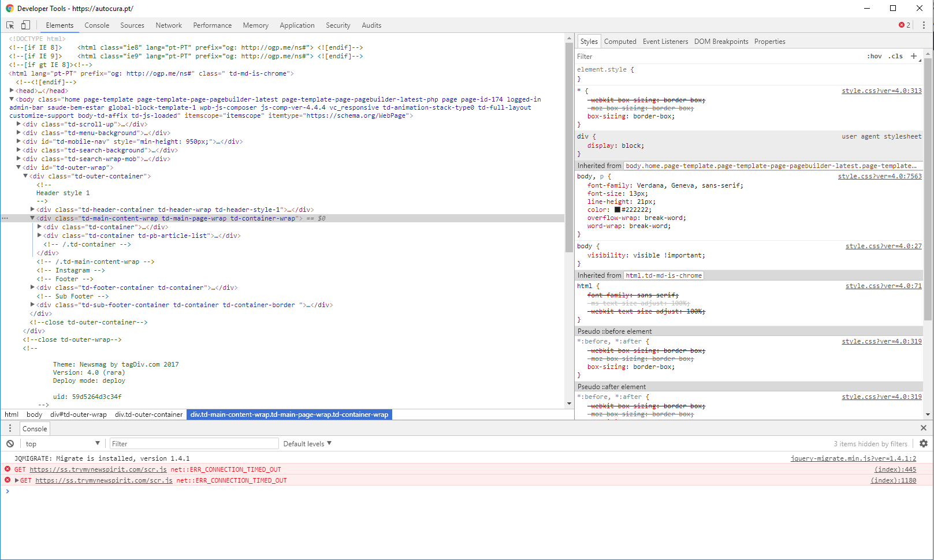Open the Performance tab
The height and width of the screenshot is (560, 934).
click(213, 25)
